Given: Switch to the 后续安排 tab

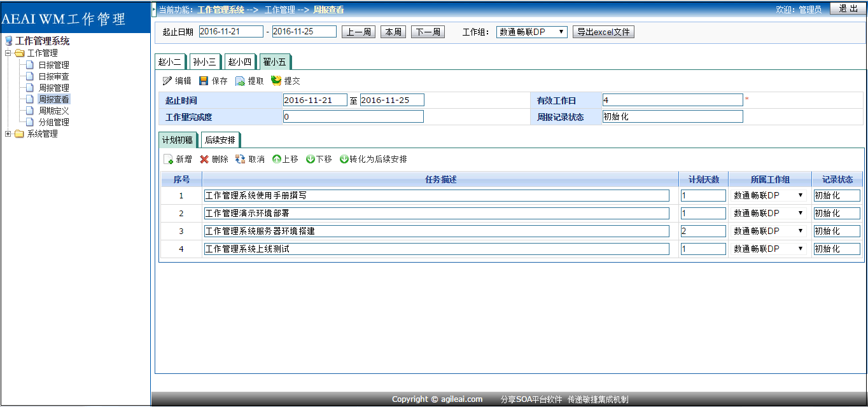Looking at the screenshot, I should [220, 141].
